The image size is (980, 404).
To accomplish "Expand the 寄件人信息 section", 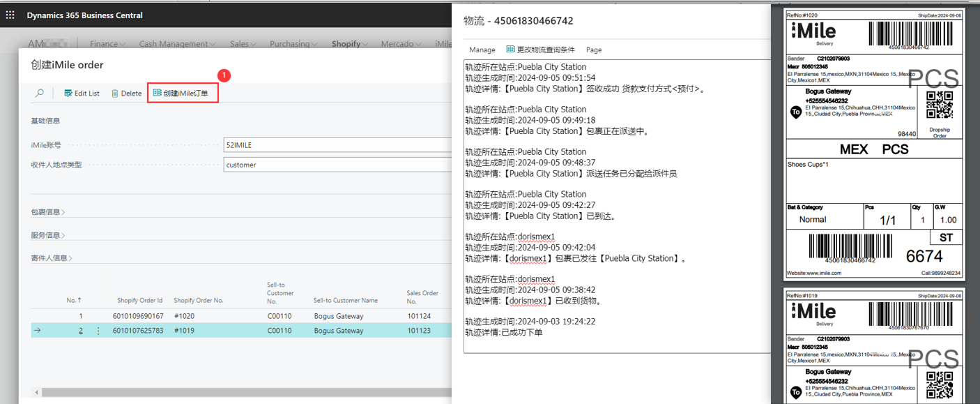I will (52, 258).
